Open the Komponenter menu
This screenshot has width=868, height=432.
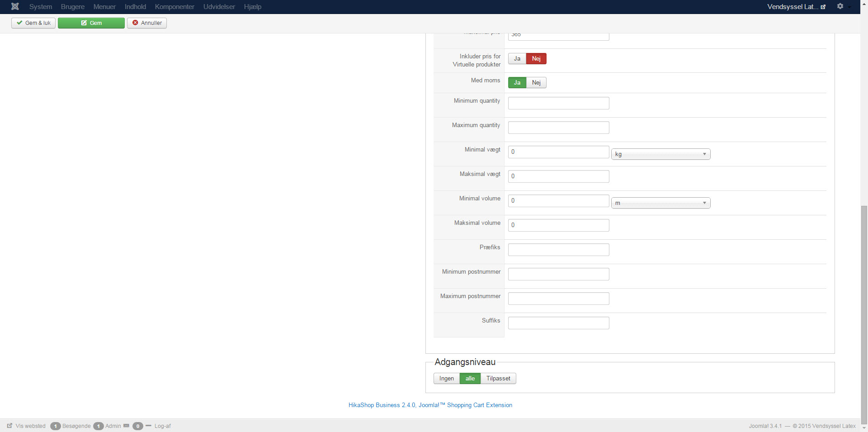pos(175,7)
